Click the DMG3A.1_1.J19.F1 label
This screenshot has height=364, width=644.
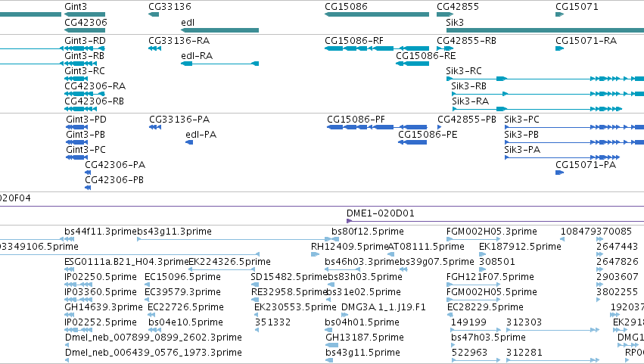[x=384, y=308]
